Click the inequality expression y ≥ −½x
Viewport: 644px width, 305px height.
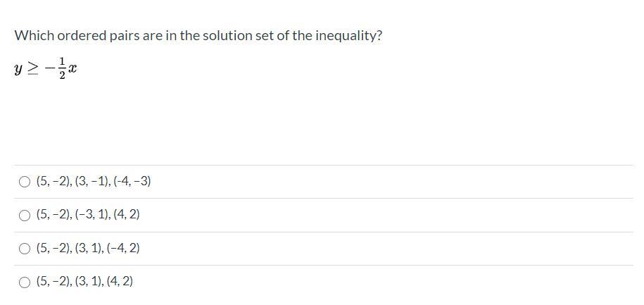pyautogui.click(x=45, y=70)
